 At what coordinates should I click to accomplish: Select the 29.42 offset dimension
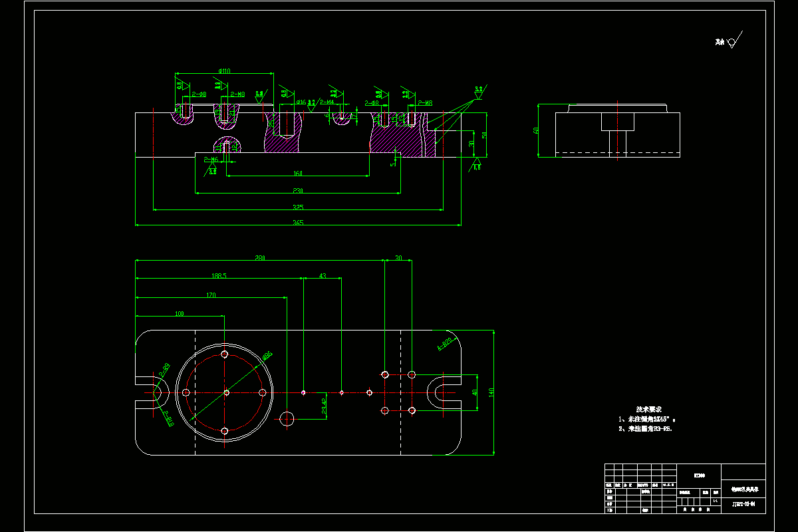pyautogui.click(x=324, y=406)
